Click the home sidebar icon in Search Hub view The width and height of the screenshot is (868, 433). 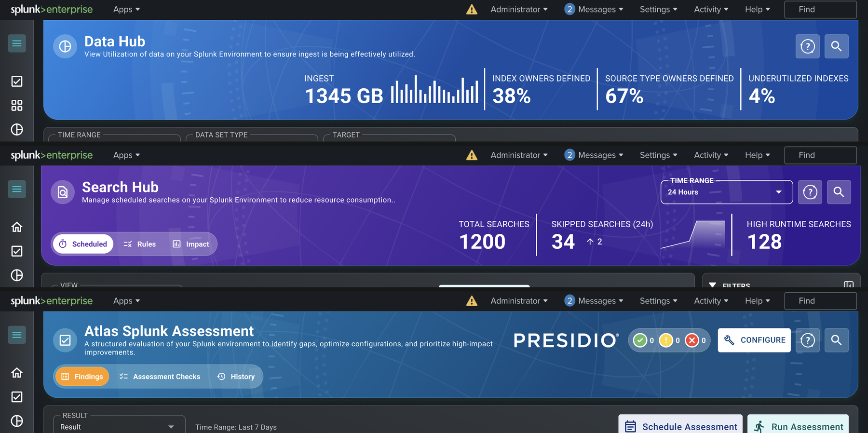(17, 227)
